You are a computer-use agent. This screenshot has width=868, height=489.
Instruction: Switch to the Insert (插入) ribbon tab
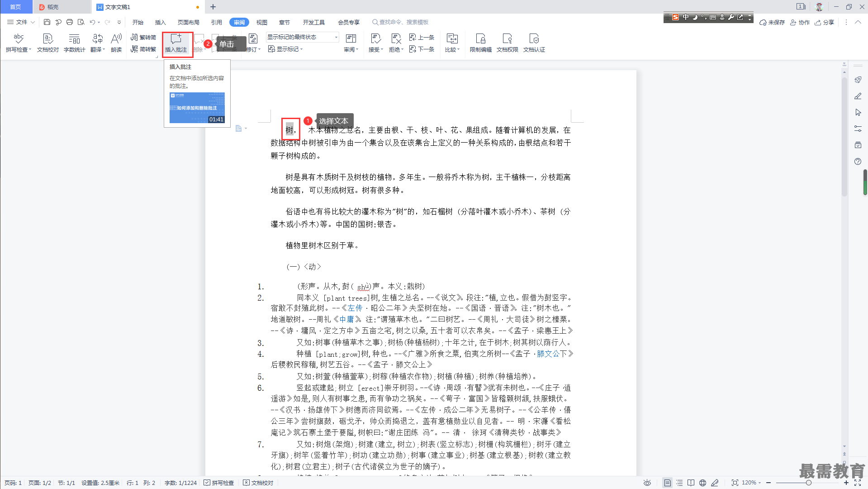pos(161,22)
